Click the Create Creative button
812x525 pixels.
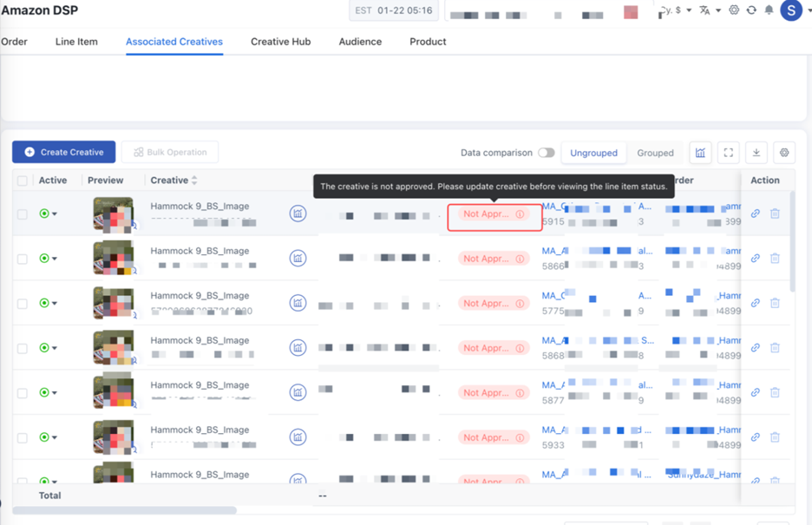coord(64,152)
